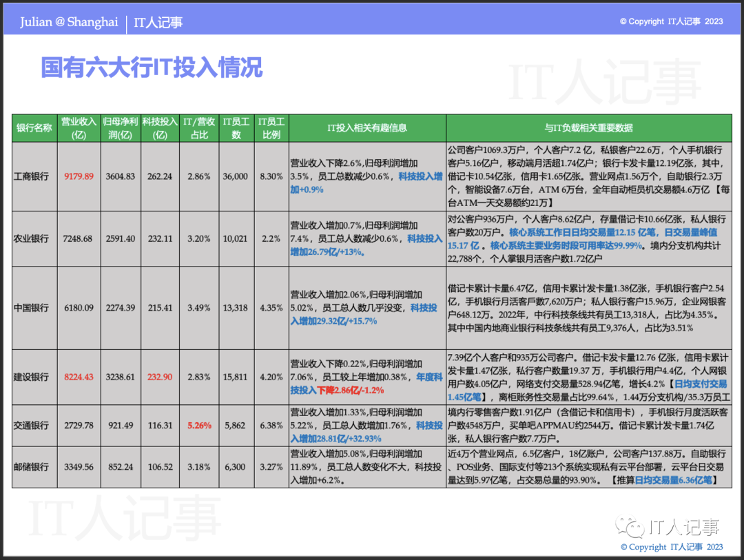Click the red tech investment value 232.90
This screenshot has height=560, width=744.
pyautogui.click(x=160, y=377)
